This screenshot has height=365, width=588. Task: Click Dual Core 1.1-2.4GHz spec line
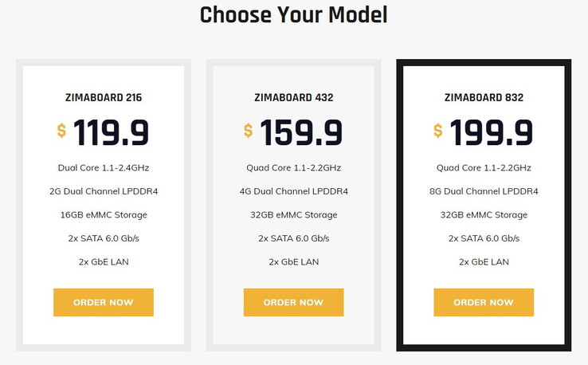pos(104,168)
